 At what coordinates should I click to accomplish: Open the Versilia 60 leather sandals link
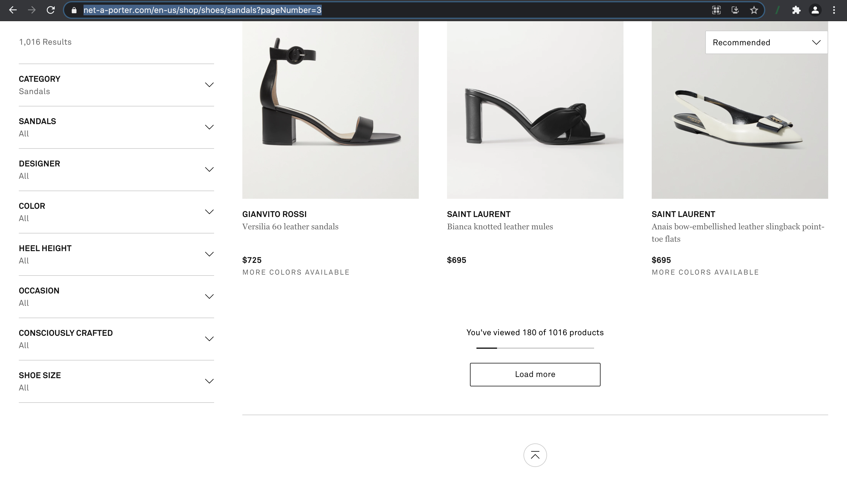pos(290,226)
